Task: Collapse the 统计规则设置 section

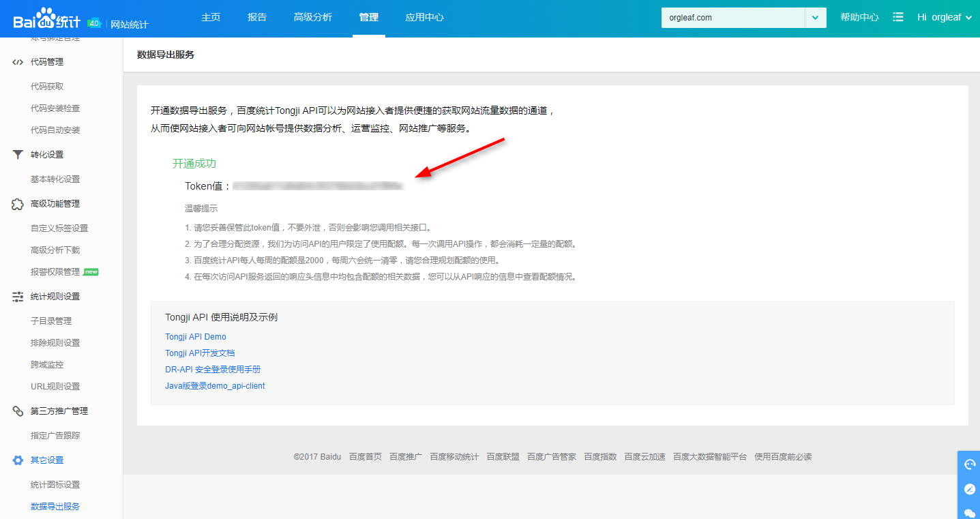Action: (x=55, y=297)
